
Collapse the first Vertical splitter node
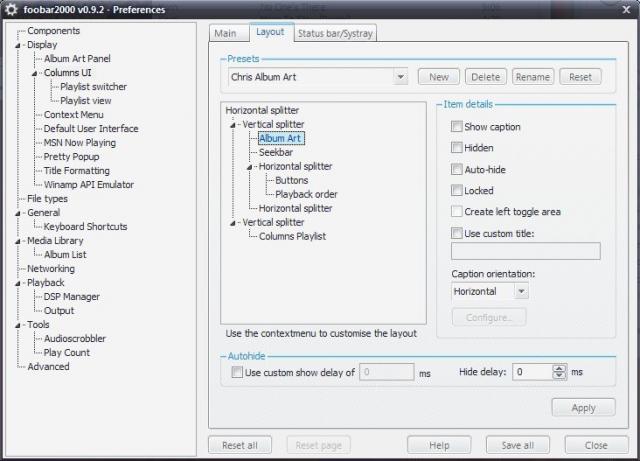pos(233,125)
